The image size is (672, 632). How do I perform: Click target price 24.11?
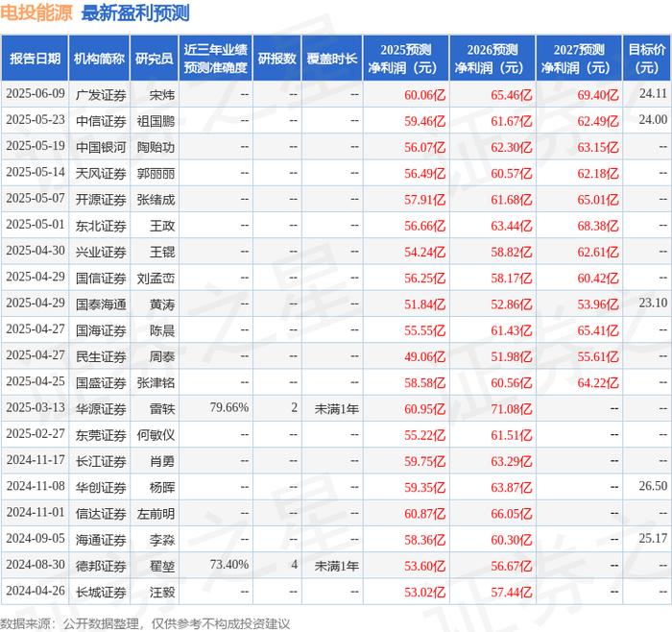[x=653, y=93]
